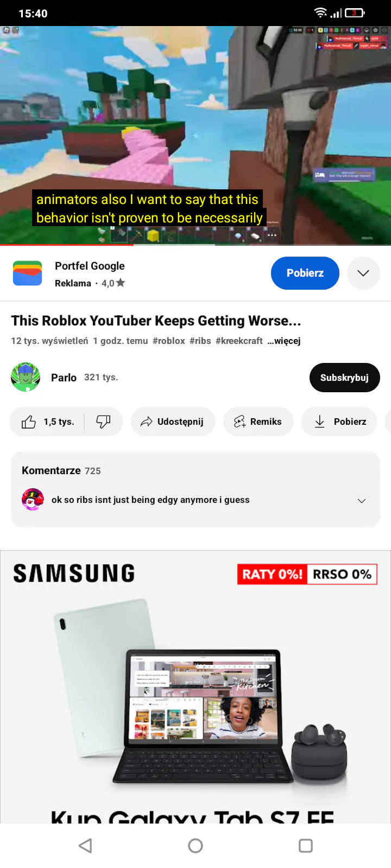The image size is (391, 868).
Task: Open Parlo channel avatar
Action: (x=26, y=377)
